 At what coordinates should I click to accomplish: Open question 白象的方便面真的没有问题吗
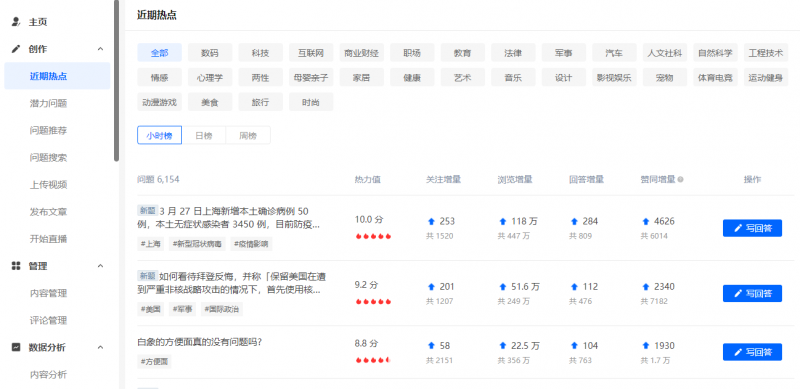pos(199,342)
